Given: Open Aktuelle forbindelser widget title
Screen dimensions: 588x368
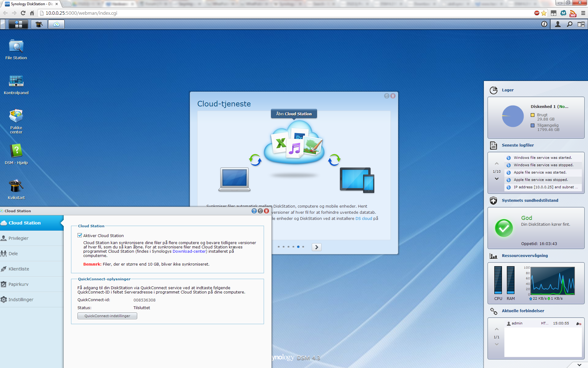Looking at the screenshot, I should point(523,311).
